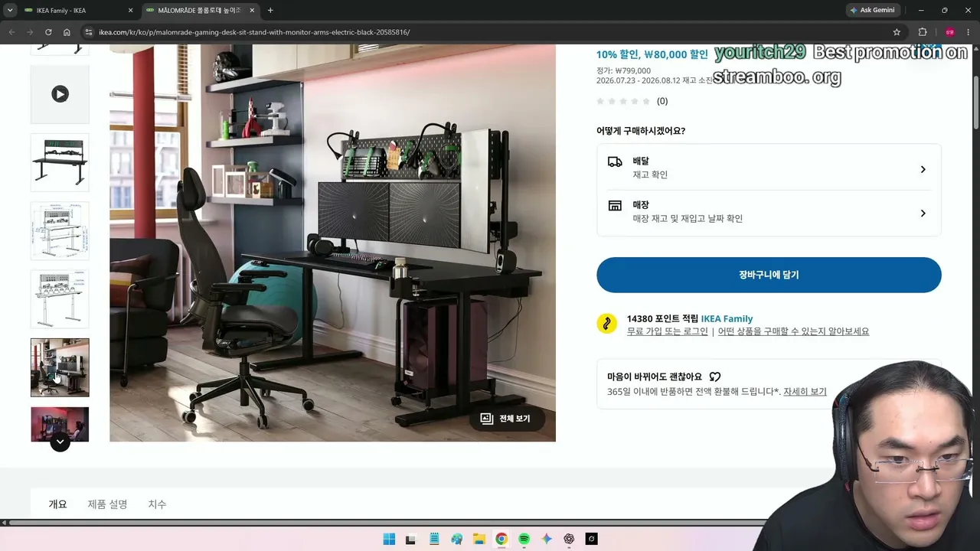Switch to the 개요 overview tab
The height and width of the screenshot is (551, 980).
coord(58,504)
